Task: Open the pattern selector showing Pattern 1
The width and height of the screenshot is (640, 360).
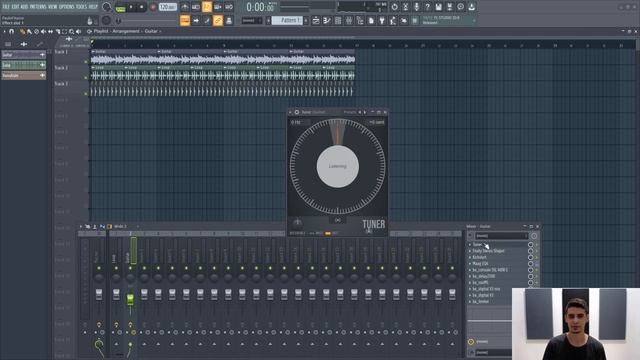Action: pos(287,20)
